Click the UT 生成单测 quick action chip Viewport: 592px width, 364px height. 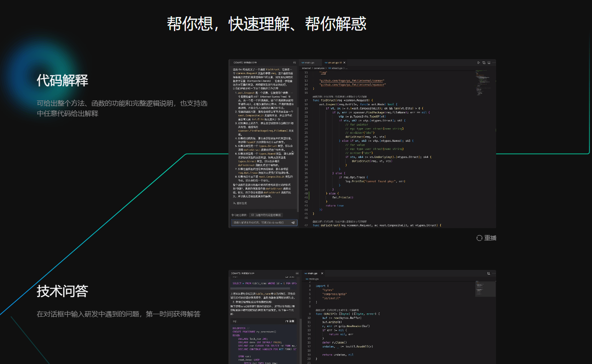pos(266,215)
